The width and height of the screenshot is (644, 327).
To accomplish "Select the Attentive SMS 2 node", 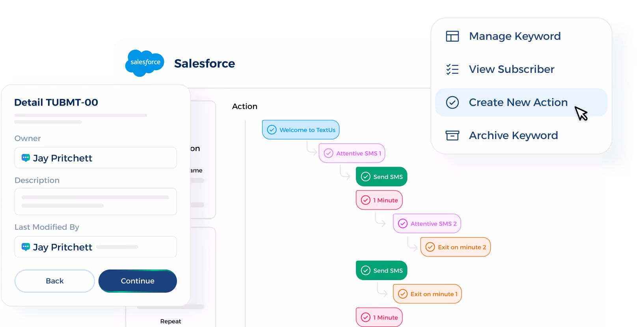I will 427,224.
